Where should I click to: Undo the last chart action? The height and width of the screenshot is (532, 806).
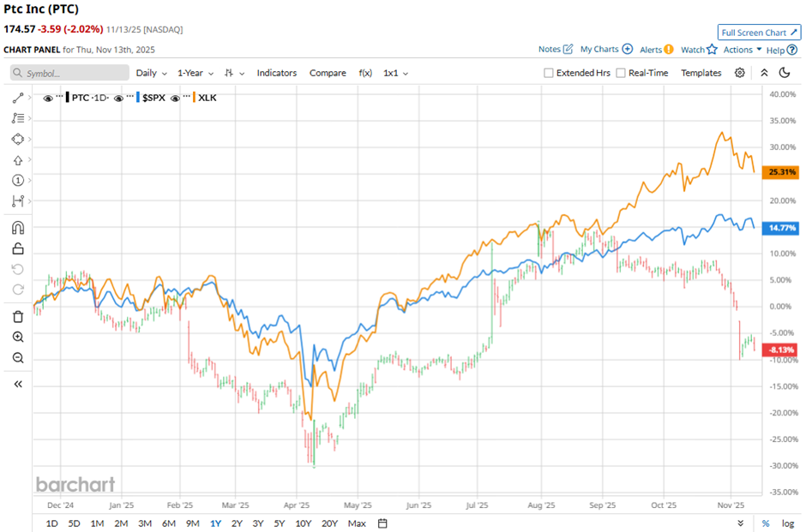18,270
